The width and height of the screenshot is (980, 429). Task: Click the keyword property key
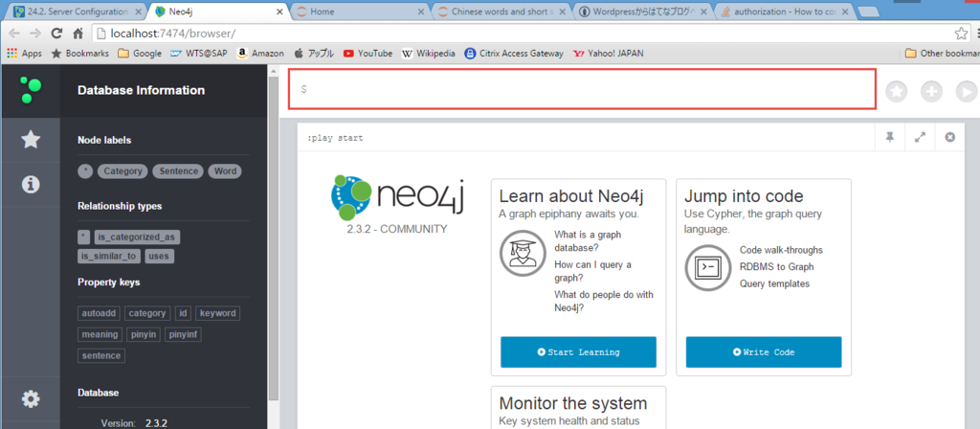[217, 313]
